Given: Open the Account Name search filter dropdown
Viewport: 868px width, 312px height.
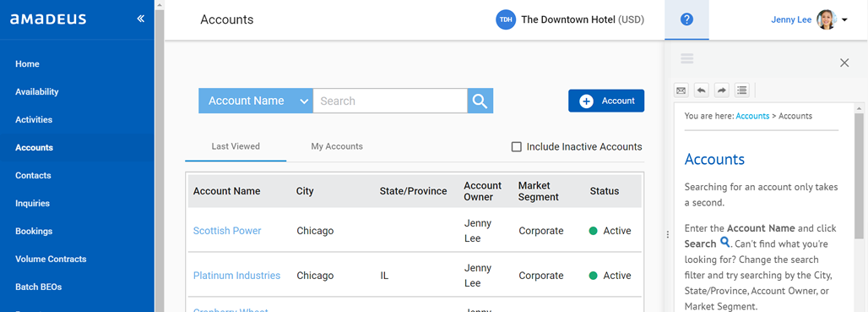Looking at the screenshot, I should coord(256,101).
